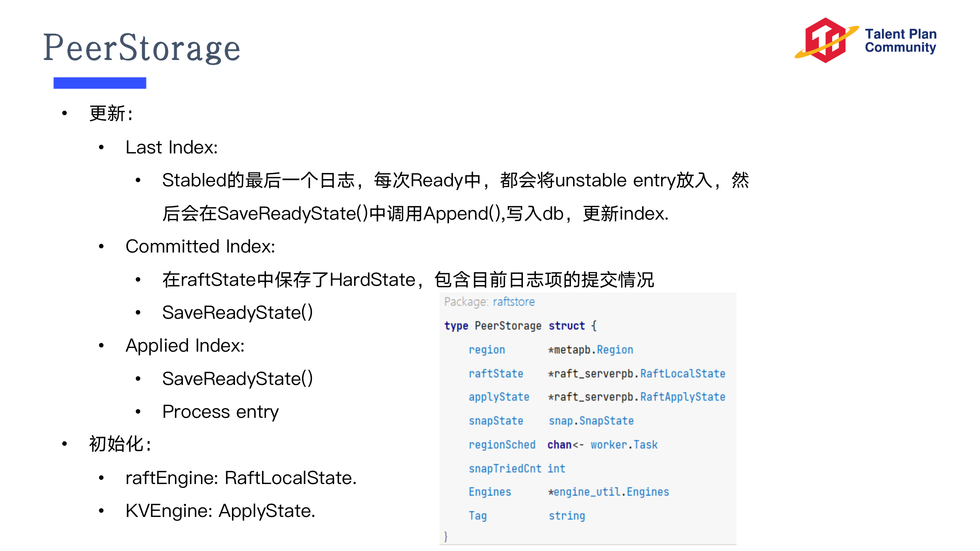Click the worker.Task type in the code
Screen dimensions: 980x551
pyautogui.click(x=624, y=445)
